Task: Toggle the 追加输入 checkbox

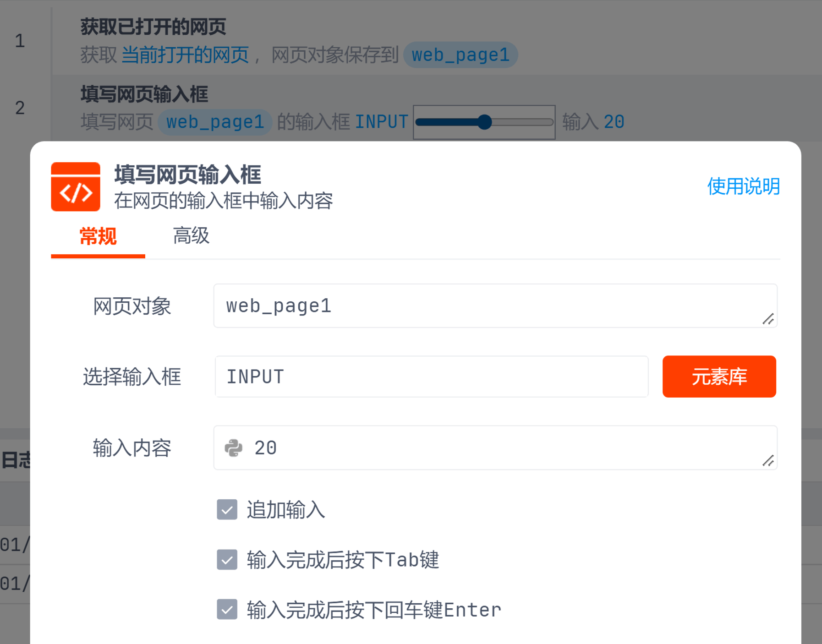Action: [227, 509]
